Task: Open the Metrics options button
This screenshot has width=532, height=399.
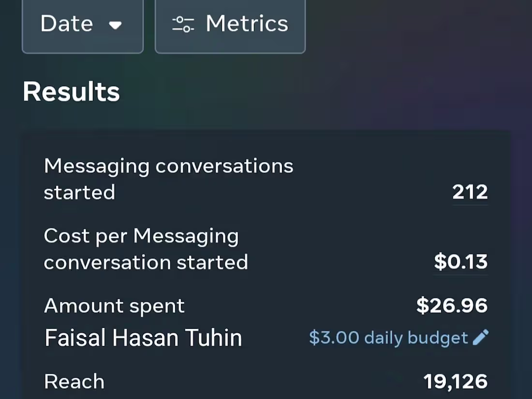Action: coord(230,24)
